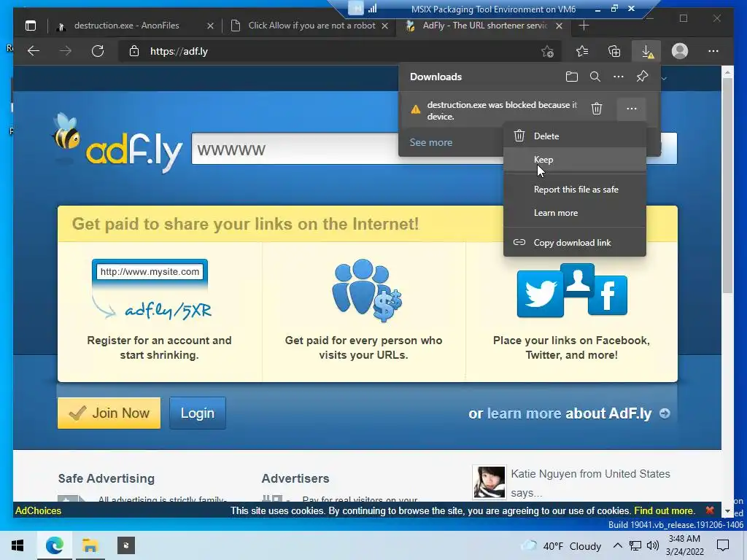Choose Delete in the context menu
Viewport: 747px width, 560px height.
tap(575, 136)
